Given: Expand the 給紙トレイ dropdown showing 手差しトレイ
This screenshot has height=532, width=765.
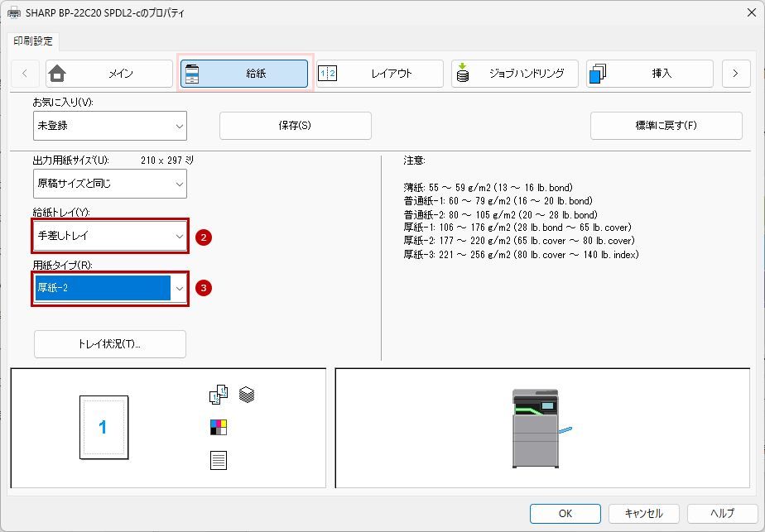Looking at the screenshot, I should point(110,237).
